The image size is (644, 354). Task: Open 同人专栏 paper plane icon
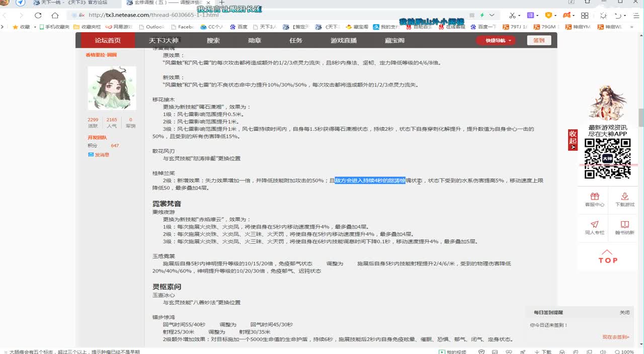594,224
